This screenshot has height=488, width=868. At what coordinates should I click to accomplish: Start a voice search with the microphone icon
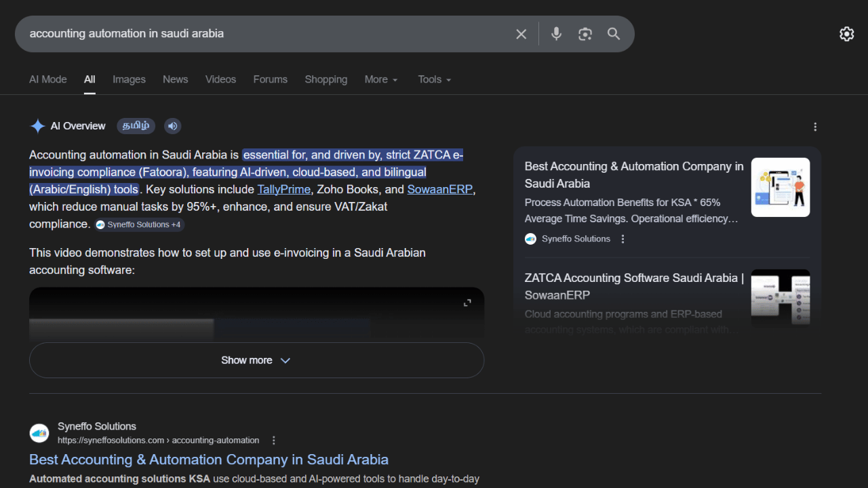coord(556,34)
